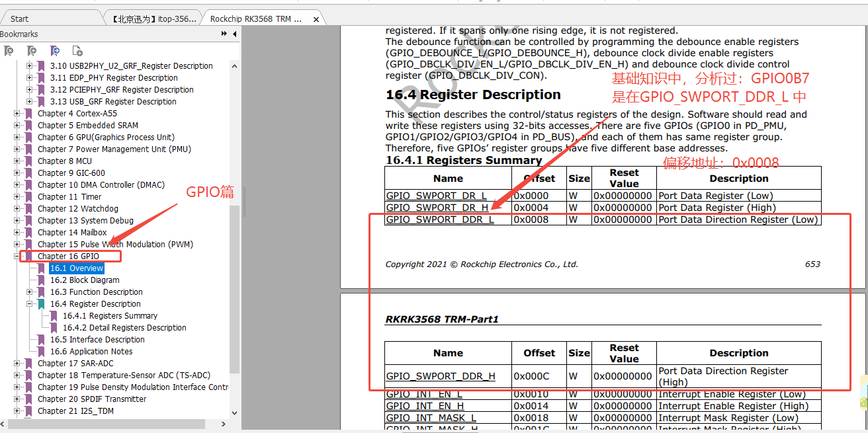Open bookmark Chapter 8 MCU

(x=64, y=161)
